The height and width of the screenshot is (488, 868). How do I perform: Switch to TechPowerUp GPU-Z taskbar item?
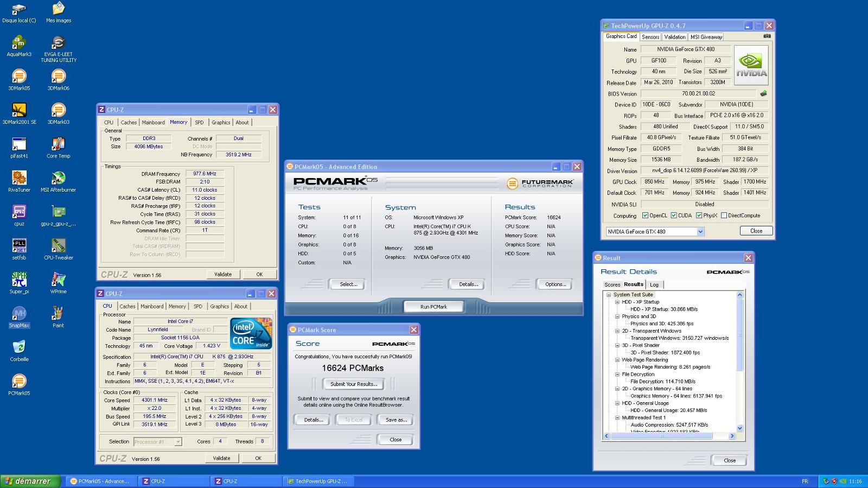(318, 481)
